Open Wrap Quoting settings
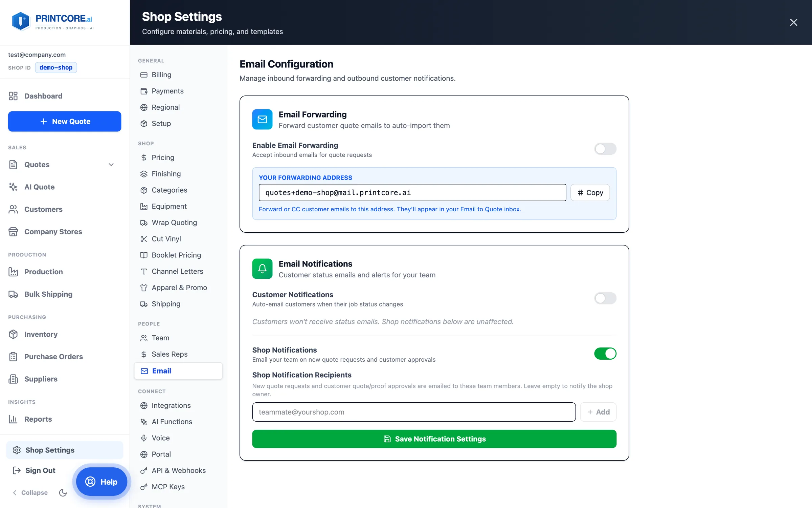 178,223
